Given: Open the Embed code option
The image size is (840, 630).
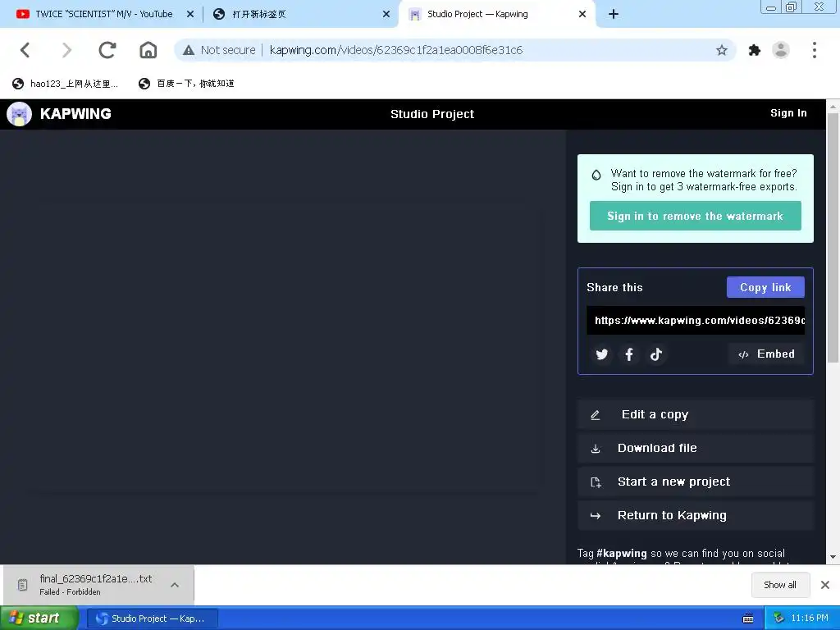Looking at the screenshot, I should pos(766,354).
